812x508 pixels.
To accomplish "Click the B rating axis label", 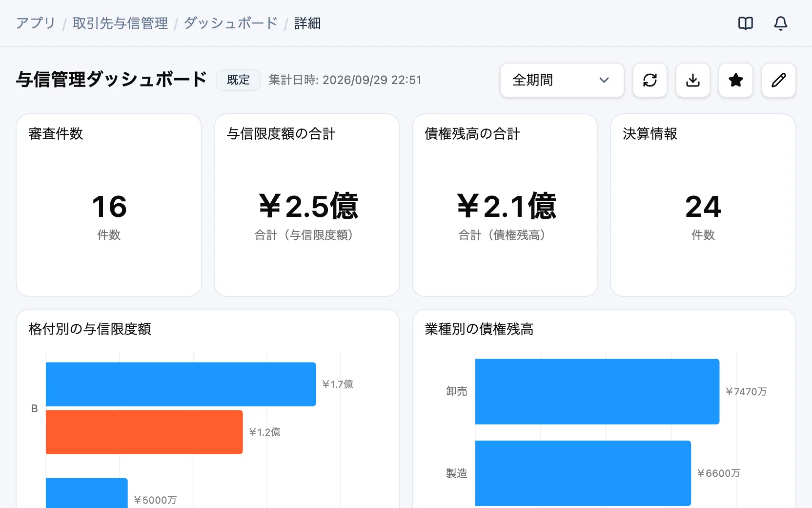I will tap(35, 408).
